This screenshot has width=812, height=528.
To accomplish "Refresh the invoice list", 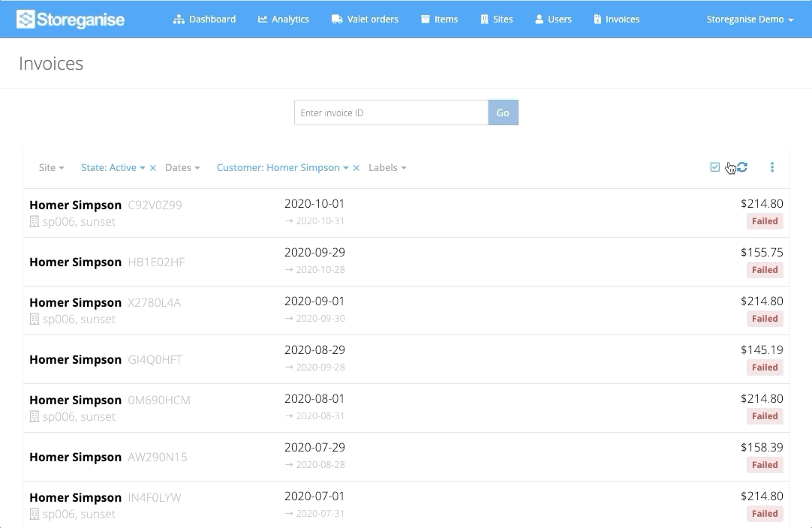I will click(x=742, y=166).
